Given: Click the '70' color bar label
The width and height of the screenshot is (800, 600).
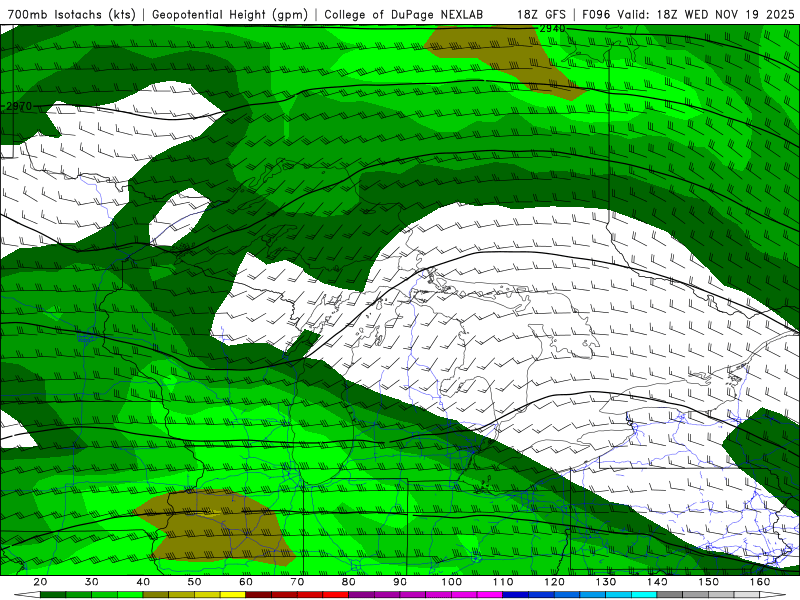Looking at the screenshot, I should (297, 582).
